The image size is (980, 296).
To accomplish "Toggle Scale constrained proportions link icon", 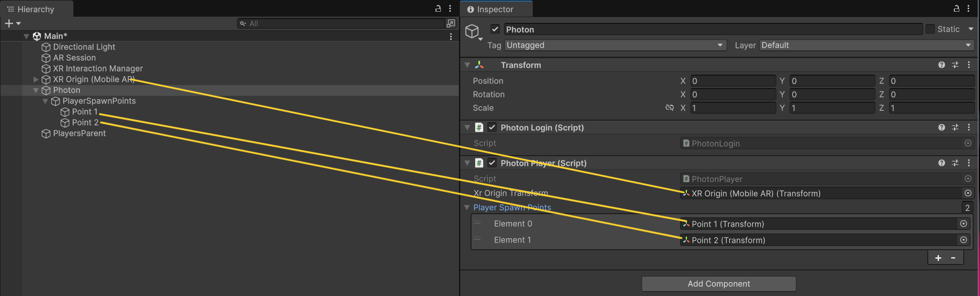I will coord(670,108).
